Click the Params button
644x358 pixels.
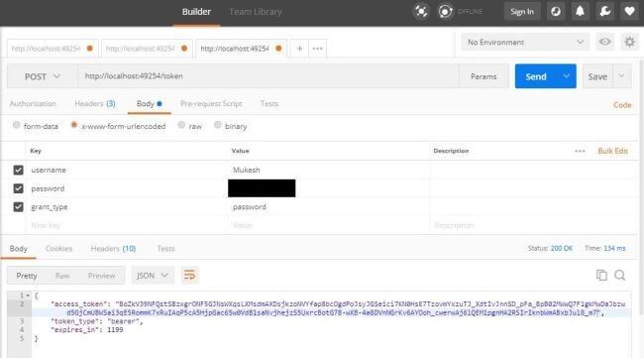(483, 76)
